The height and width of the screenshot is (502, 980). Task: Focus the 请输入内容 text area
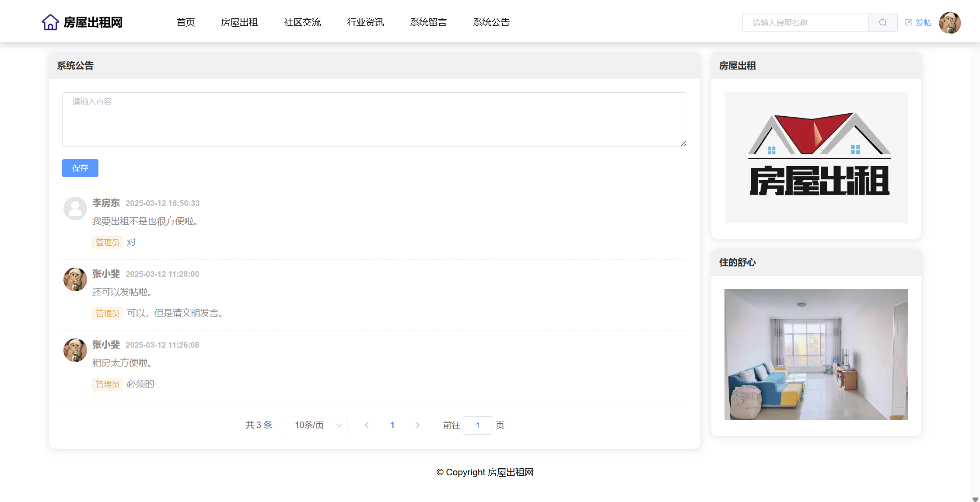coord(374,119)
